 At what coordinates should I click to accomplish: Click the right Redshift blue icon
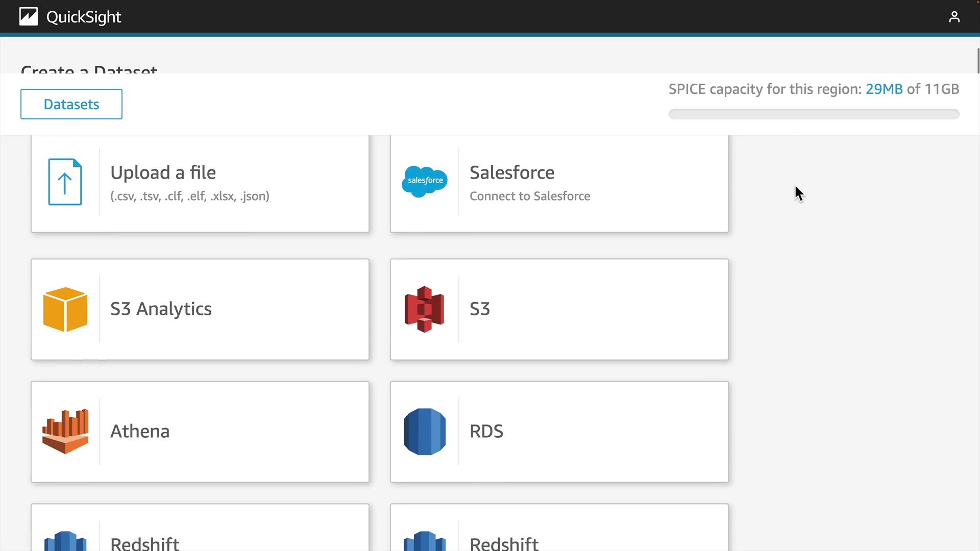click(x=425, y=541)
